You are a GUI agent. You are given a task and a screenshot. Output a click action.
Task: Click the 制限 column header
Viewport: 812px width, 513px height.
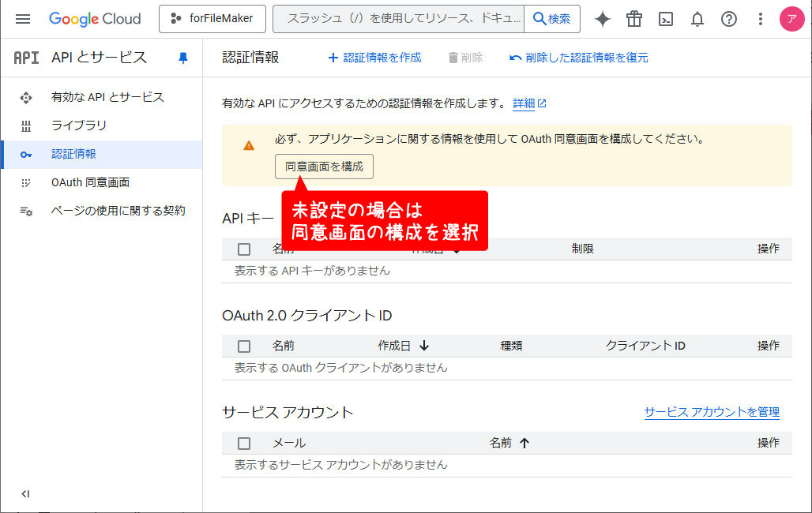click(x=583, y=249)
